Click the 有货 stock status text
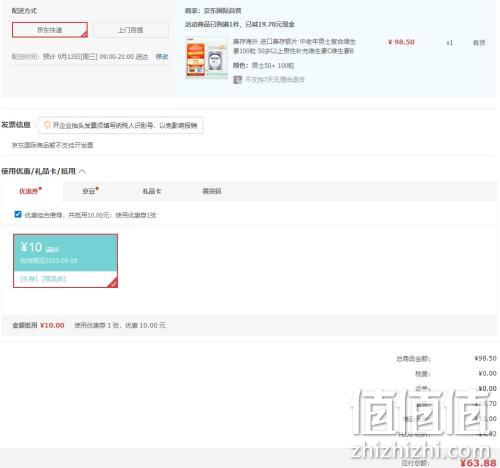500x468 pixels. click(x=479, y=43)
